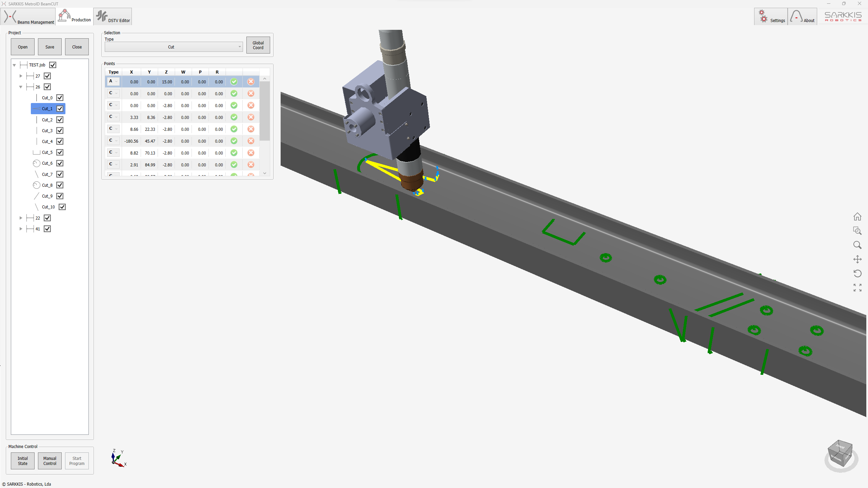Click the X column header
Screen dimensions: 868x488
coord(132,72)
